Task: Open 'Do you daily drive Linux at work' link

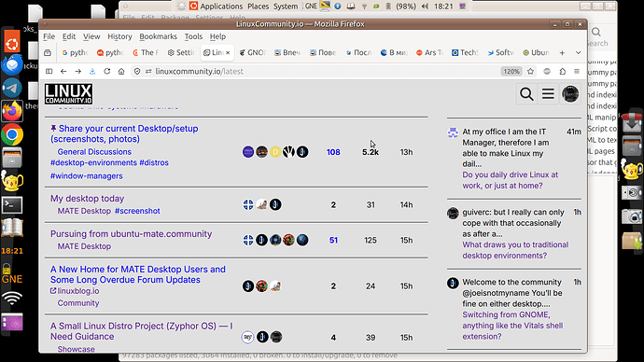Action: tap(511, 180)
